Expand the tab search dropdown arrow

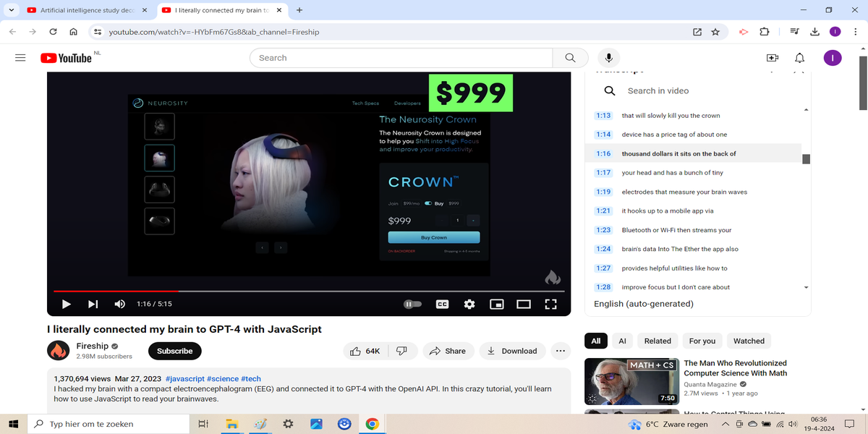pos(11,10)
